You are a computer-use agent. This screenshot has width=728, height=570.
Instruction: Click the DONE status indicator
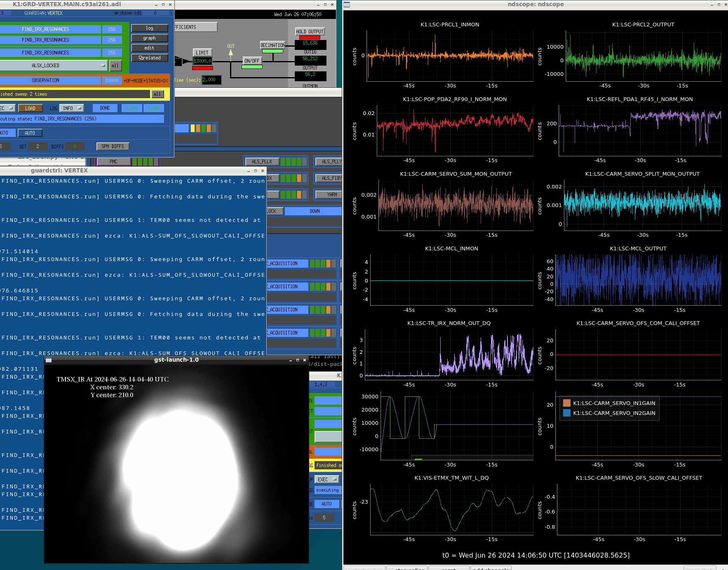tap(105, 108)
